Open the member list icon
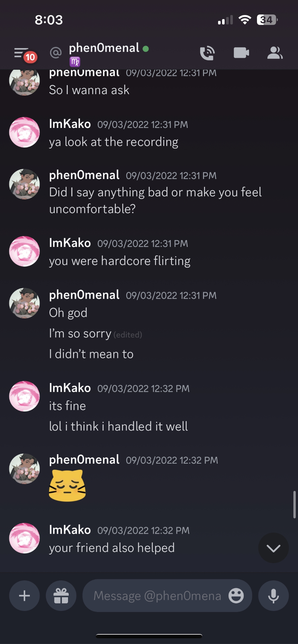 275,53
